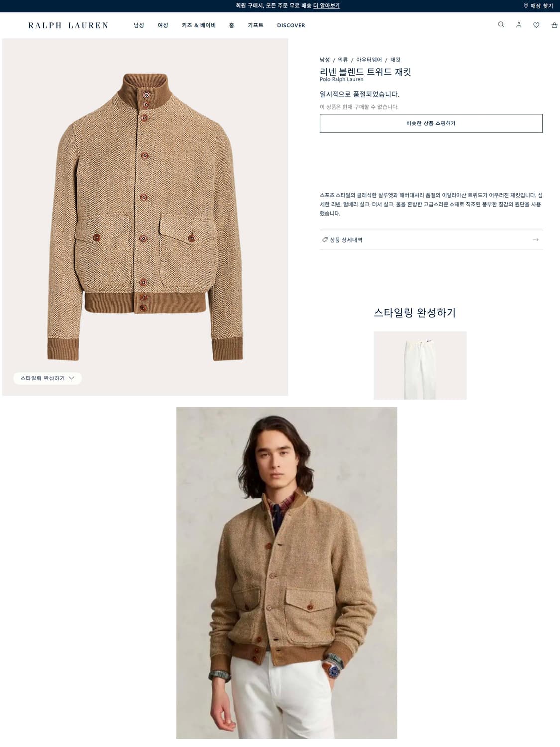Open the 기프트 menu
The image size is (560, 747).
pyautogui.click(x=255, y=25)
